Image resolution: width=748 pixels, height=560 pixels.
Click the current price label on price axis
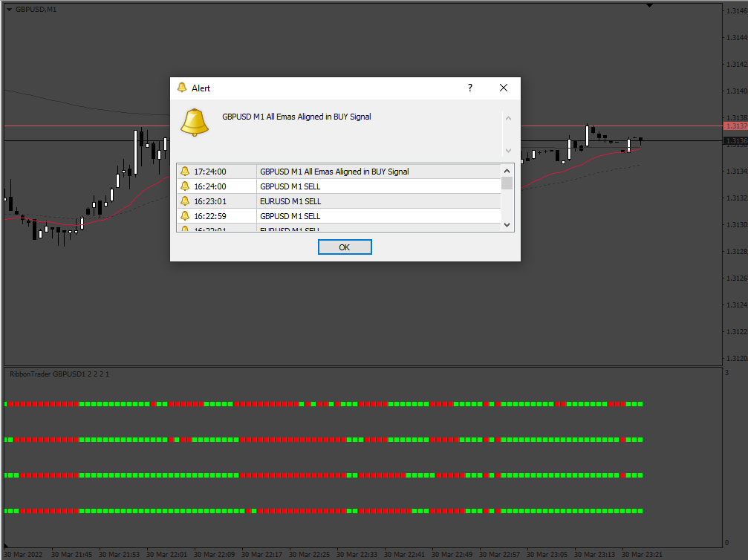click(x=735, y=140)
